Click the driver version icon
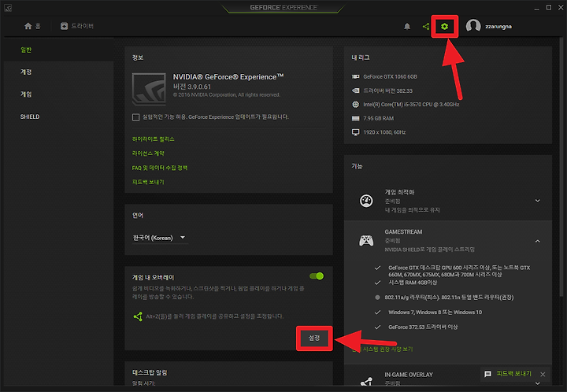 click(x=355, y=91)
